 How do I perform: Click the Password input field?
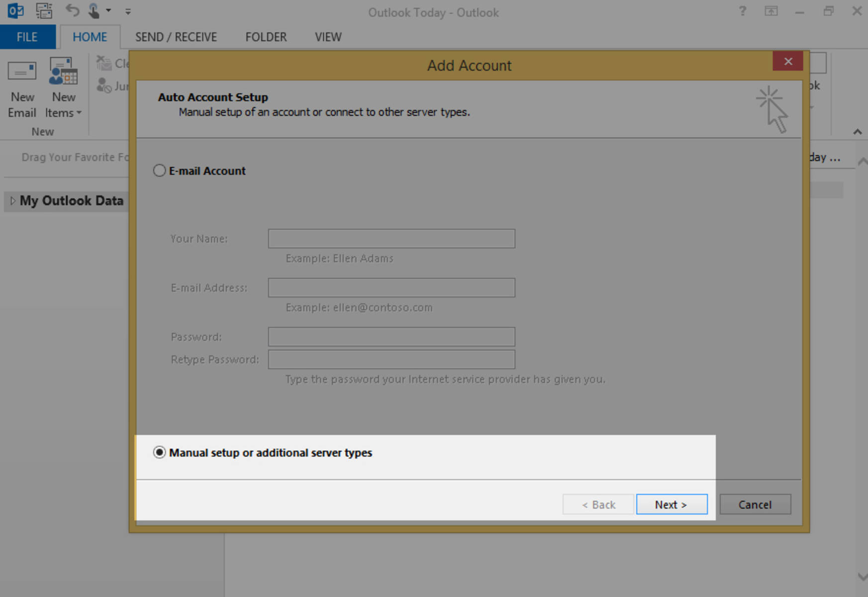(x=391, y=337)
